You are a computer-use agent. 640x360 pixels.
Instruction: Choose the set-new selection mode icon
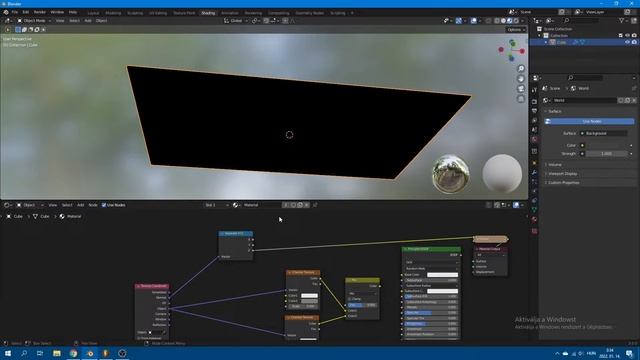tap(18, 29)
